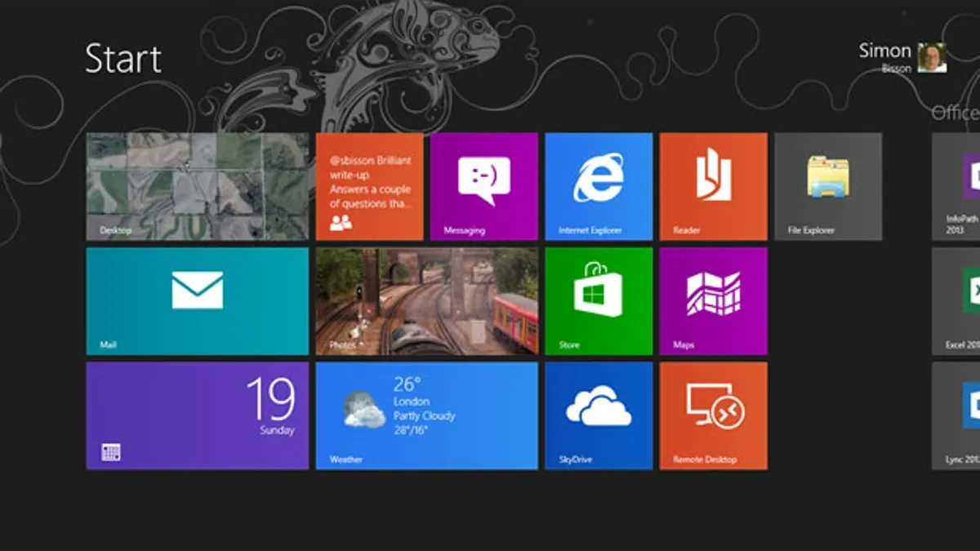Open File Explorer tile
980x551 pixels.
[827, 187]
